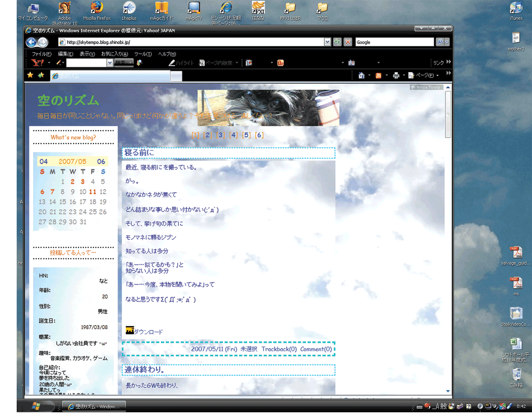Open the Mozilla Firefox desktop icon
Image resolution: width=532 pixels, height=415 pixels.
pos(97,11)
